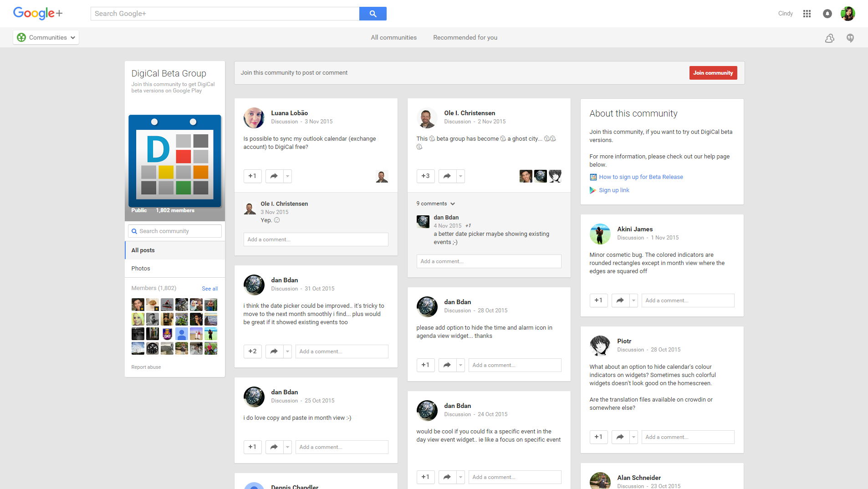The height and width of the screenshot is (489, 868).
Task: Open How to sign up for Beta Release link
Action: click(x=641, y=177)
